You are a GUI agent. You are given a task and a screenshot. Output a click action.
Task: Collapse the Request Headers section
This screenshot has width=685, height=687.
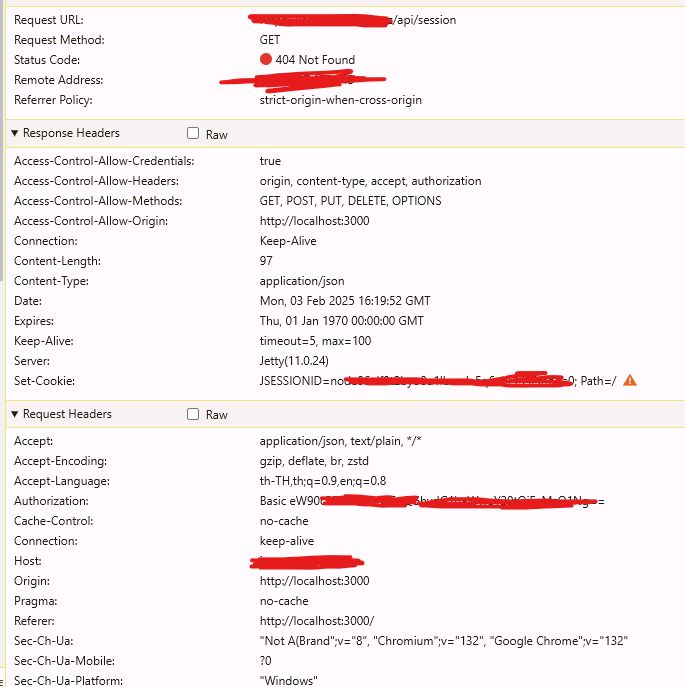[14, 414]
